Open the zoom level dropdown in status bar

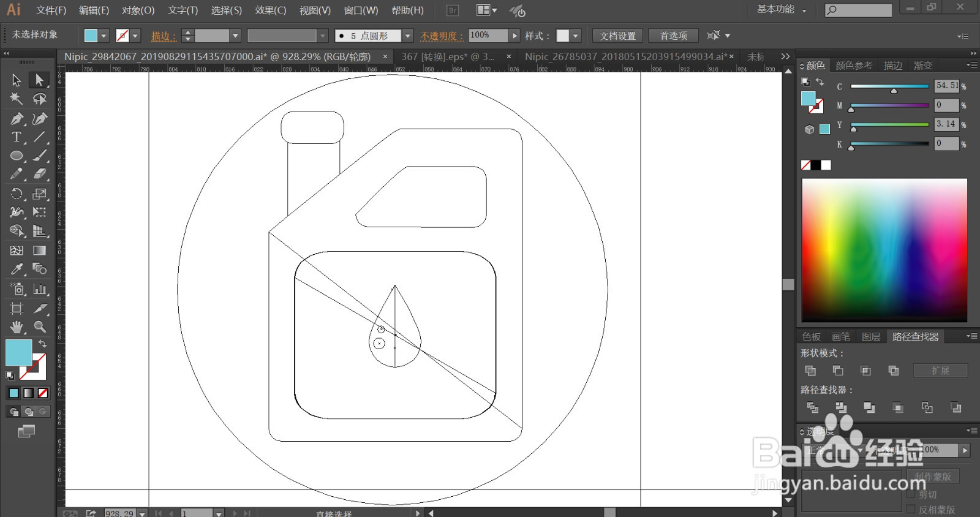click(142, 513)
